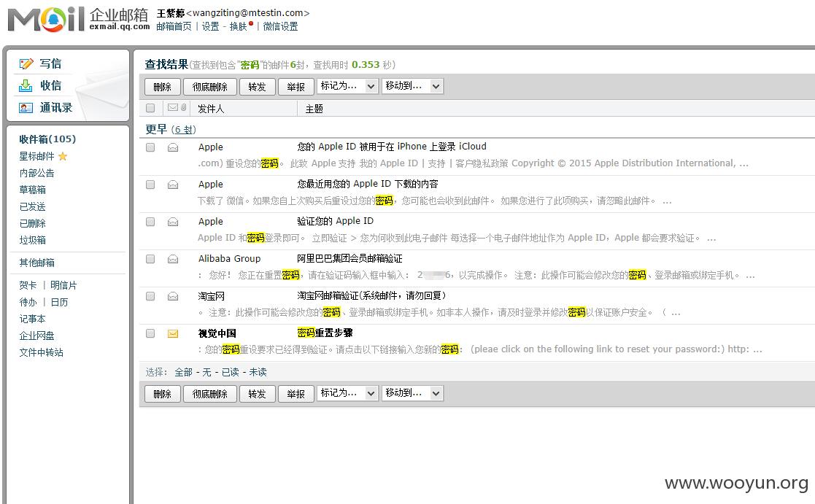This screenshot has width=815, height=504.
Task: Click the receive mail download icon
Action: click(x=26, y=85)
